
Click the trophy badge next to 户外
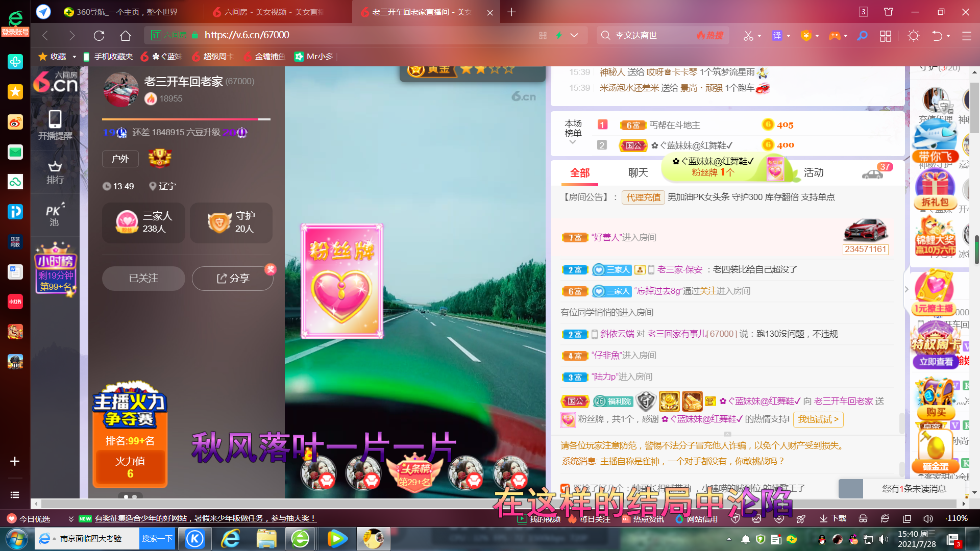click(160, 158)
